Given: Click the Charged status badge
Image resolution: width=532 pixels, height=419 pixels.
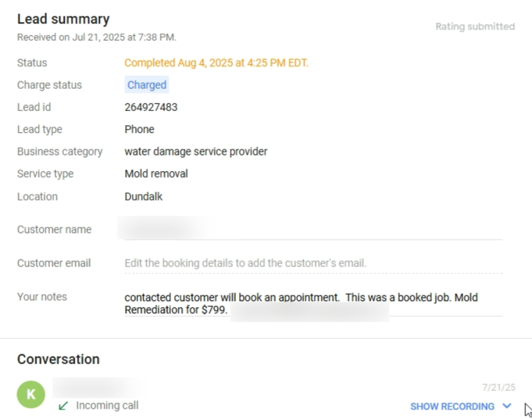Looking at the screenshot, I should tap(147, 85).
